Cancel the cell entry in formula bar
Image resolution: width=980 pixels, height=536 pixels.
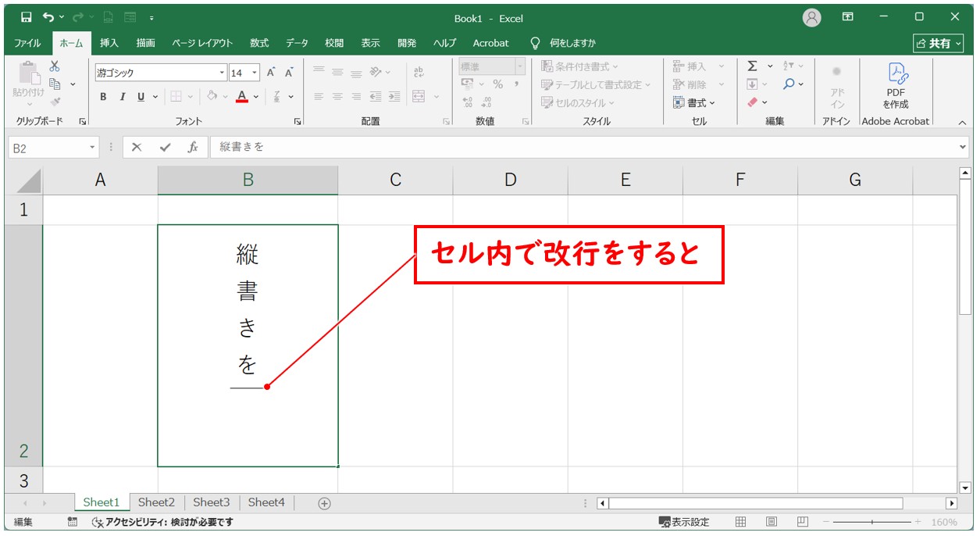tap(137, 147)
